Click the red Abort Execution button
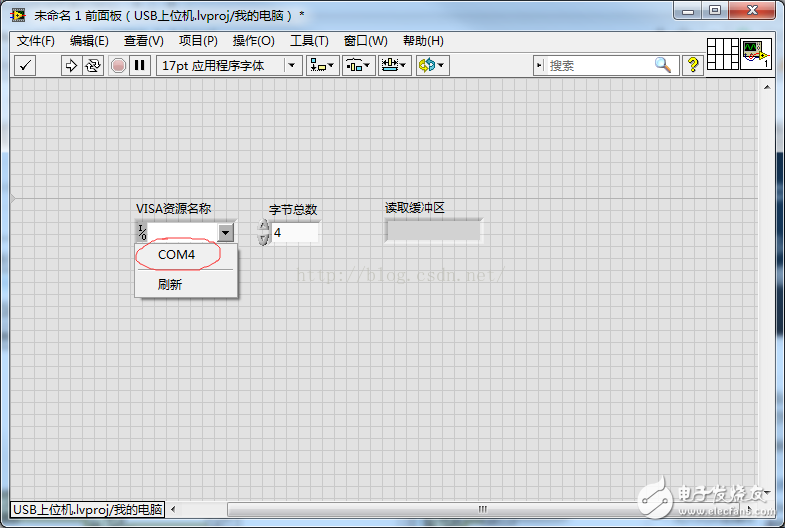Viewport: 785px width, 528px height. (x=118, y=66)
